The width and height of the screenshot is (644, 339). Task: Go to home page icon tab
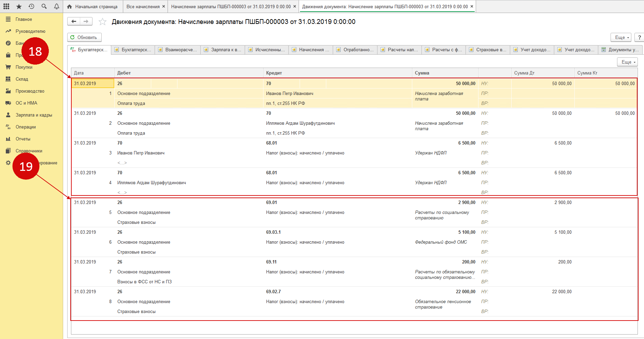point(70,6)
